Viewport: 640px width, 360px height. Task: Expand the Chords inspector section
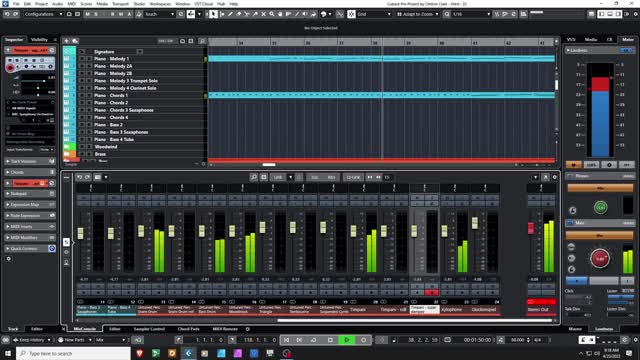point(30,172)
